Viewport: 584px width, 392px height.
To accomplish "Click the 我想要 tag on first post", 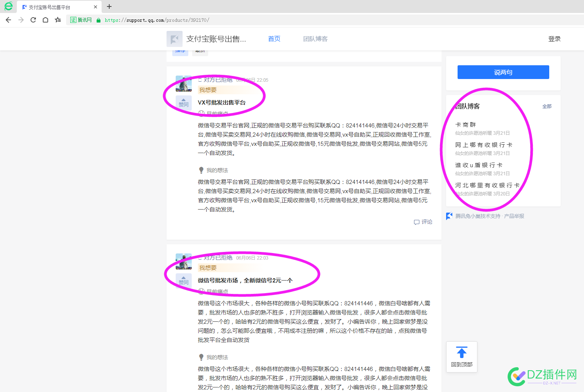I will [x=208, y=90].
